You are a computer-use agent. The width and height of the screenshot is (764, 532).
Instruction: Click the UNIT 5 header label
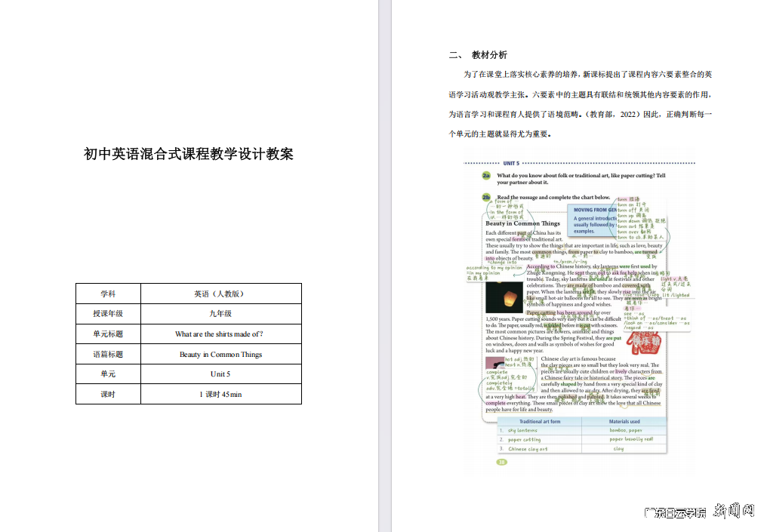[x=510, y=163]
